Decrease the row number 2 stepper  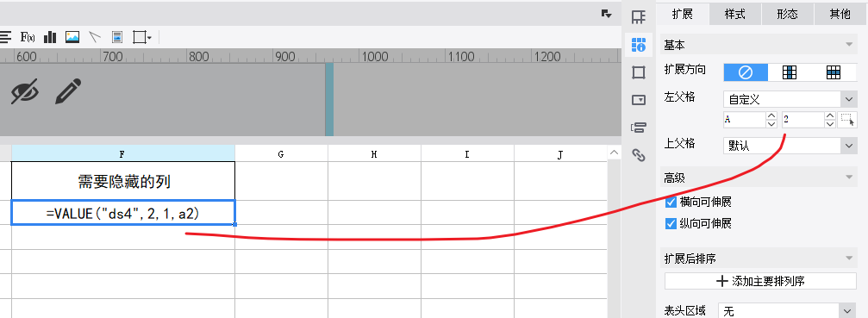[830, 124]
